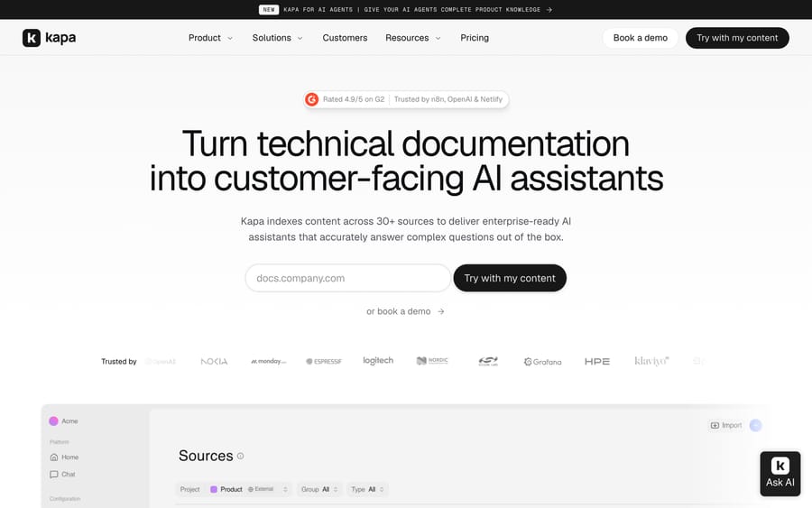Viewport: 812px width, 508px height.
Task: Open Chat in the Acme sidebar
Action: pos(62,475)
